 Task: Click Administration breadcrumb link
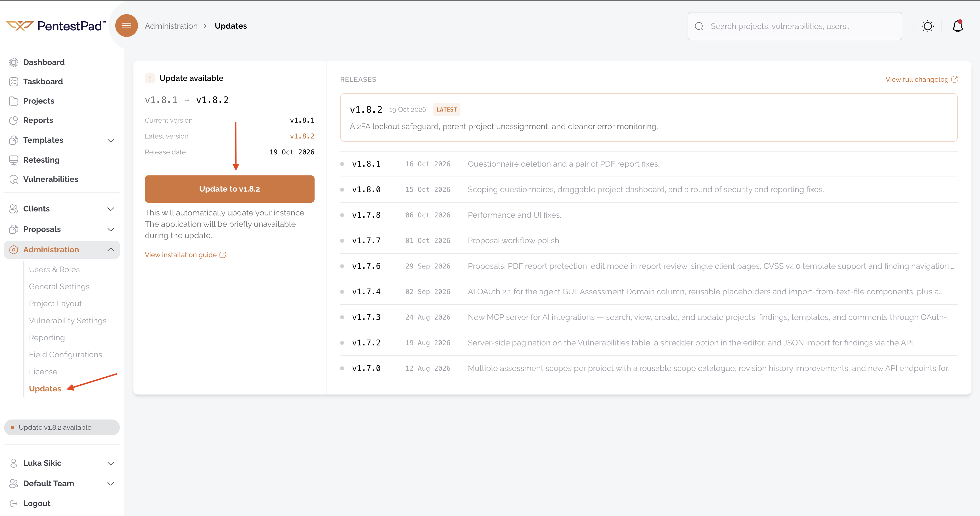click(171, 26)
